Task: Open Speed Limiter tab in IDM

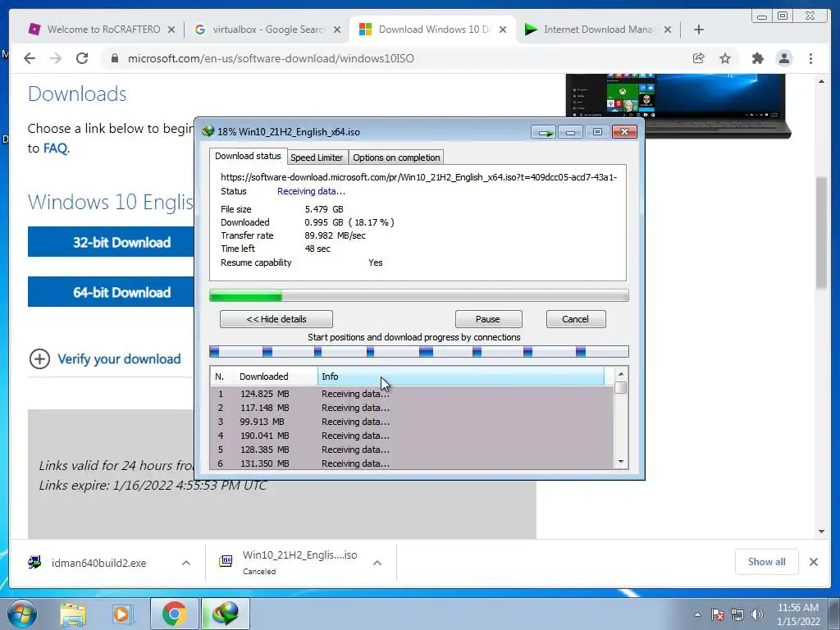Action: click(317, 157)
